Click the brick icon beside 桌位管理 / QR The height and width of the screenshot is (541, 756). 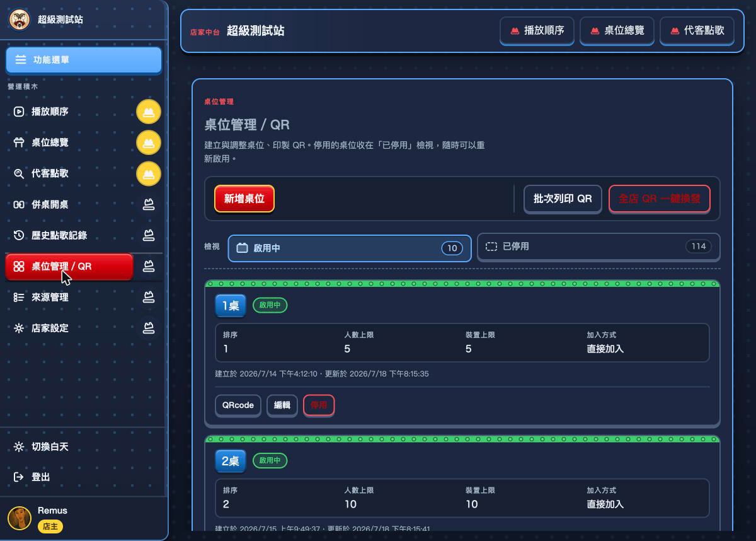(x=149, y=266)
